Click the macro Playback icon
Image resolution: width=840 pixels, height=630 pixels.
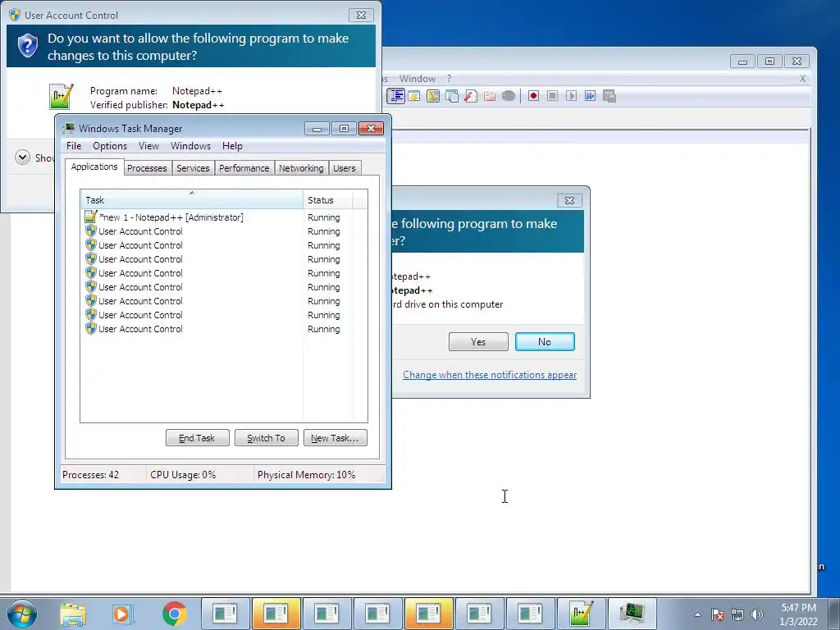[571, 96]
